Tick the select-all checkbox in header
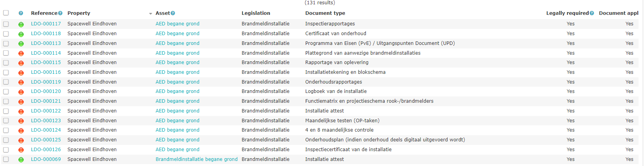This screenshot has width=644, height=166. pyautogui.click(x=6, y=13)
